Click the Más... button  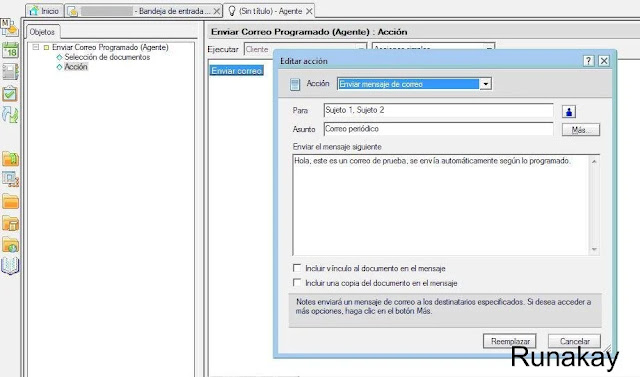click(x=581, y=130)
